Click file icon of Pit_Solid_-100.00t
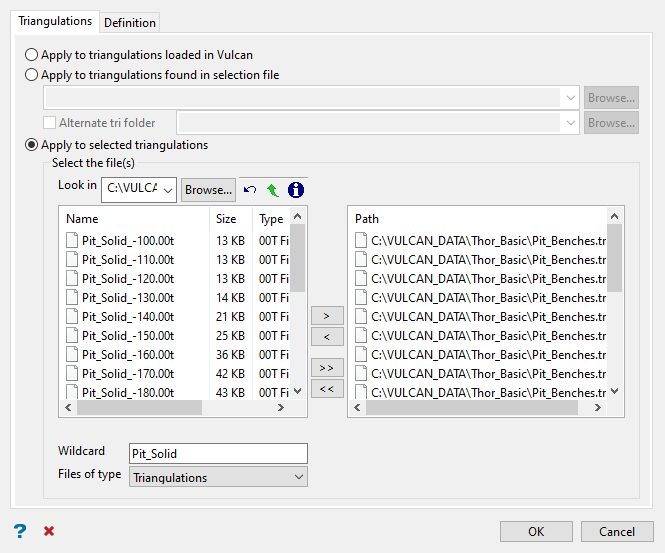Viewport: 665px width, 553px height. point(72,240)
